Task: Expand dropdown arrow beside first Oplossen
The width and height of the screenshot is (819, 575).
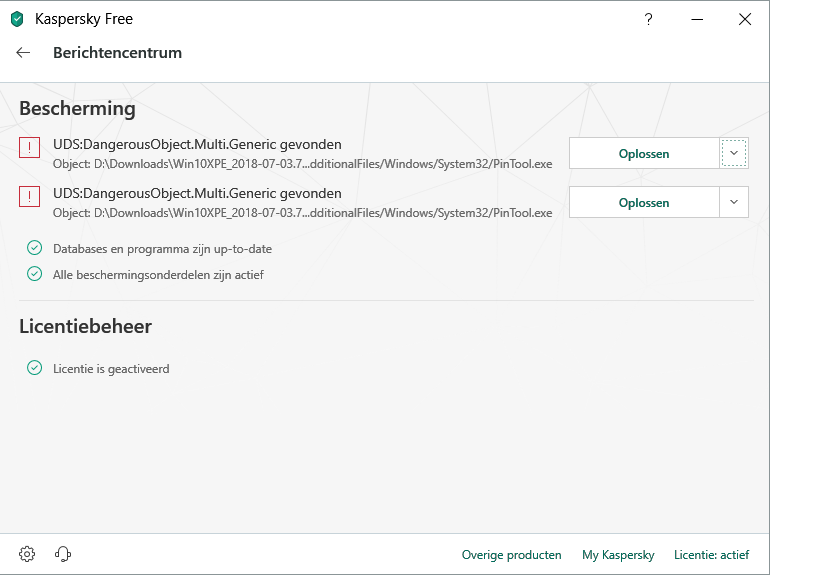Action: (734, 153)
